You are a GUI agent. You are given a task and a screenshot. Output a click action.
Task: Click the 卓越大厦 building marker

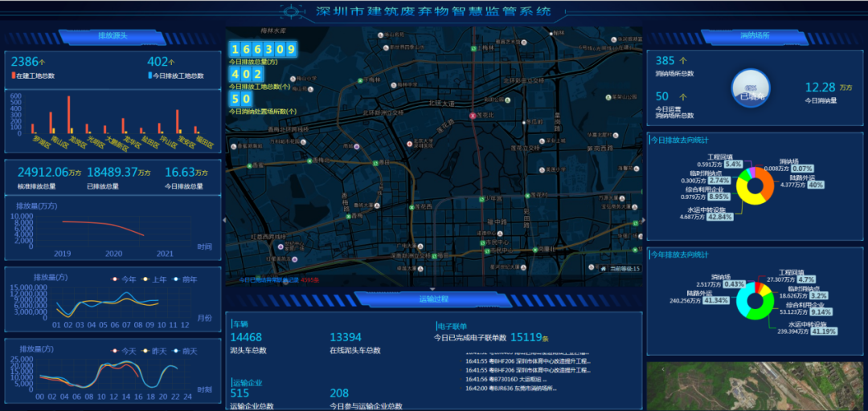420,270
